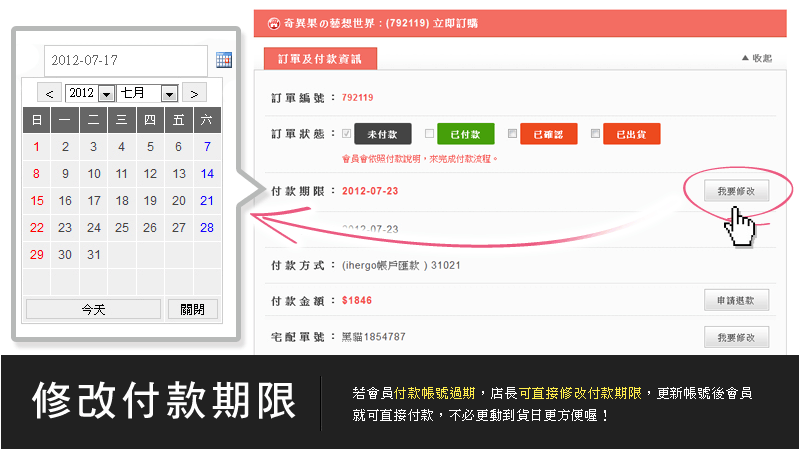800x450 pixels.
Task: Click 我要修改 button for payment deadline
Action: click(728, 190)
